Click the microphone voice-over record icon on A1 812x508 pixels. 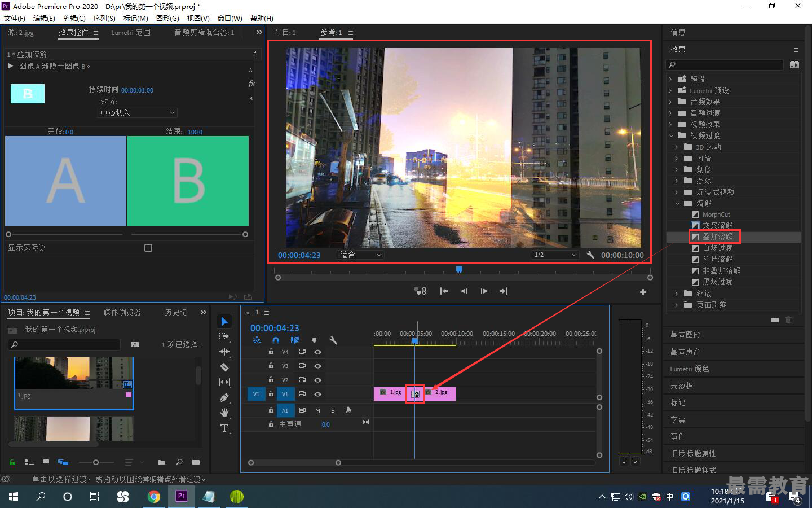click(348, 410)
